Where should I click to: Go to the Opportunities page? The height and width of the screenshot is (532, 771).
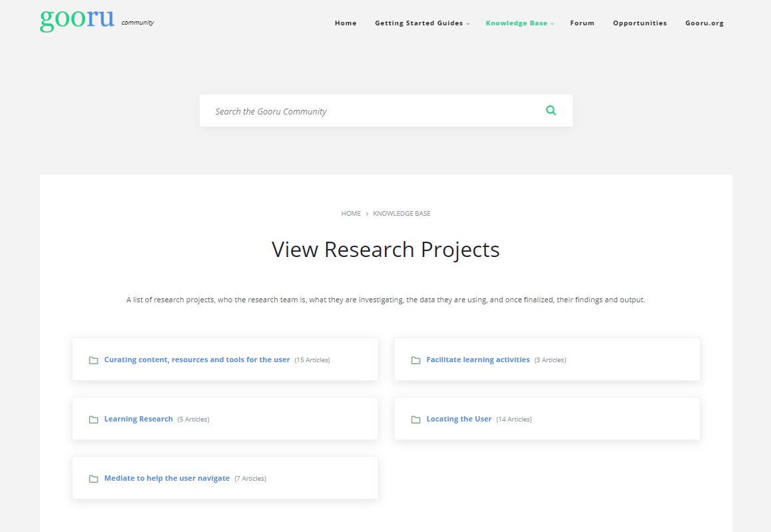coord(640,23)
